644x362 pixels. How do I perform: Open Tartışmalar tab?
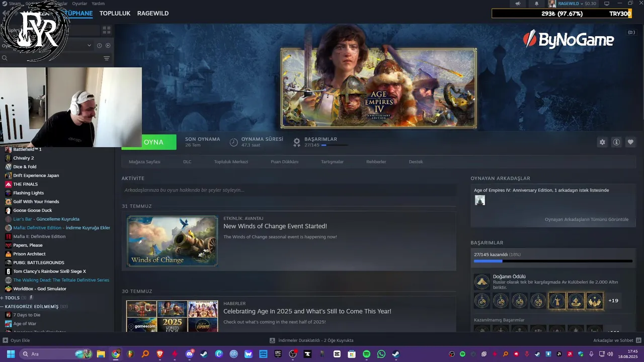pyautogui.click(x=332, y=162)
